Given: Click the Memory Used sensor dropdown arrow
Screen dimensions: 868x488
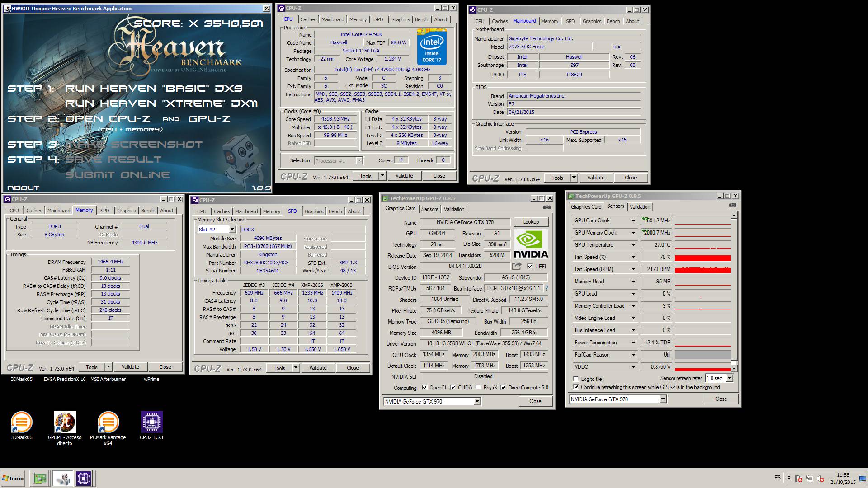Looking at the screenshot, I should 633,282.
